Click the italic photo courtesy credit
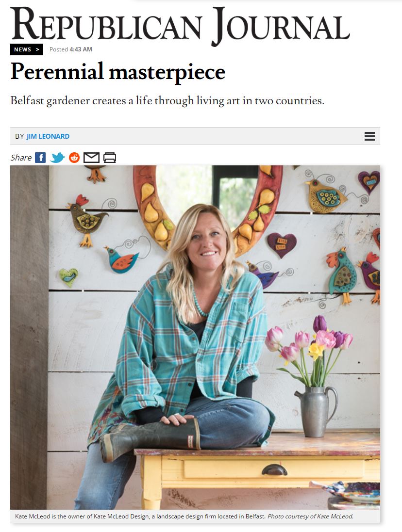The image size is (402, 532). (311, 516)
